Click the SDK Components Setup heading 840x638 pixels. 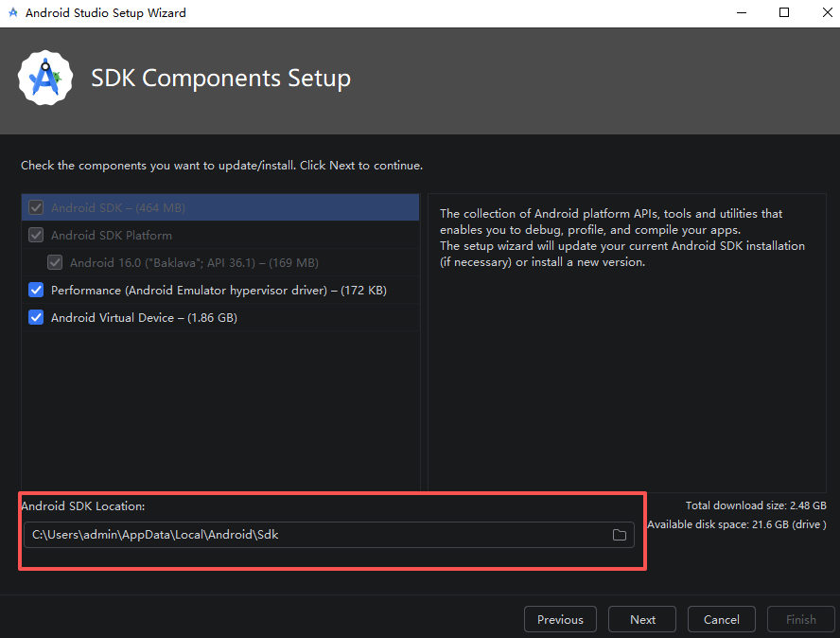tap(220, 79)
